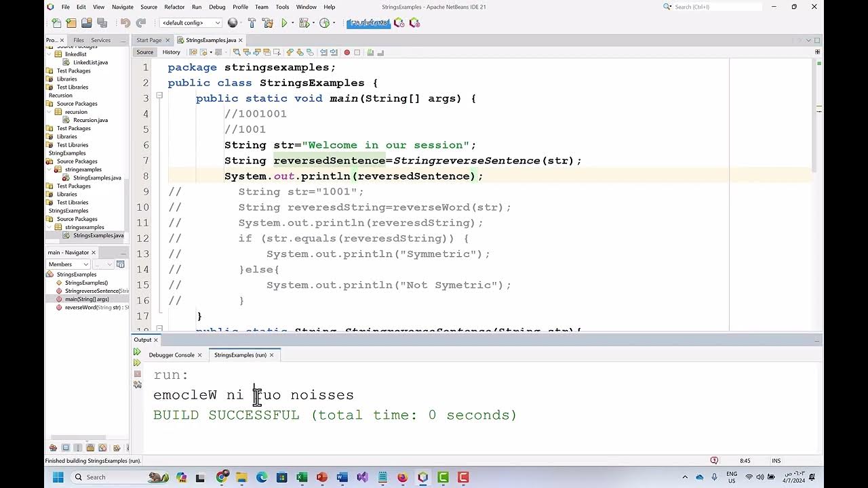Toggle Show Fields filter in Navigator
Screen dimensions: 868x488
66,447
